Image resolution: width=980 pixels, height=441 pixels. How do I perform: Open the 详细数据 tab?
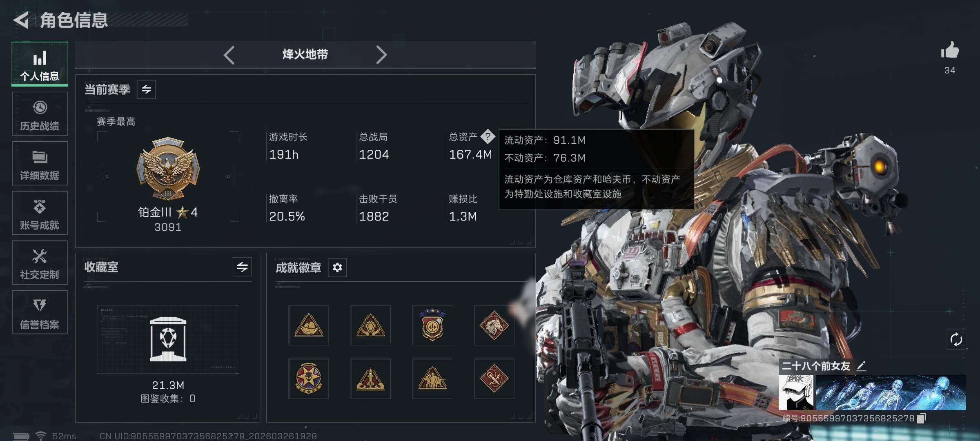tap(40, 163)
